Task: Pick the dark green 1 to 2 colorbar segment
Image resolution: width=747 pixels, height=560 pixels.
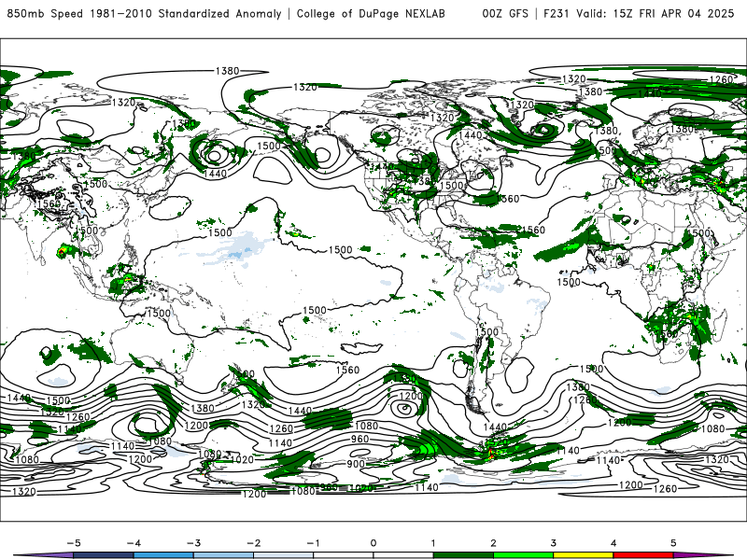Action: (463, 555)
